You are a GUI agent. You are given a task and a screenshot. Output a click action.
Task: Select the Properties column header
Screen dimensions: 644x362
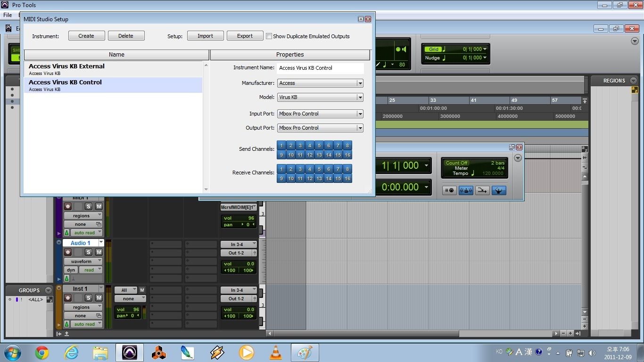(x=290, y=55)
